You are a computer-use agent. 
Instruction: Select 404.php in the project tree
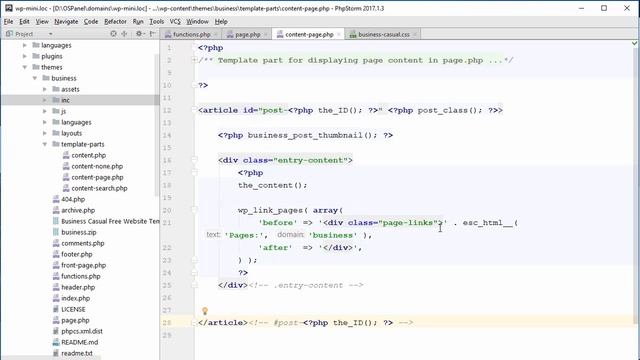tap(73, 200)
